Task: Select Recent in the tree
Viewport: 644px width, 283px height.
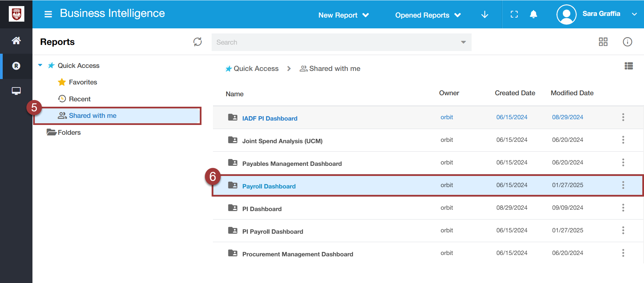Action: [80, 99]
